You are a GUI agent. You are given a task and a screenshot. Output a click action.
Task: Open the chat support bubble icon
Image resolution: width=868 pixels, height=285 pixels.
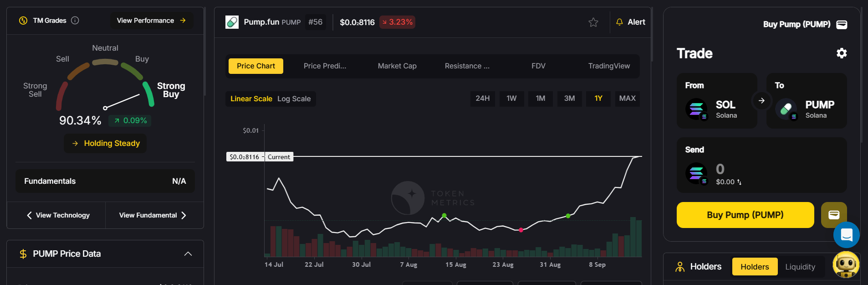click(846, 235)
